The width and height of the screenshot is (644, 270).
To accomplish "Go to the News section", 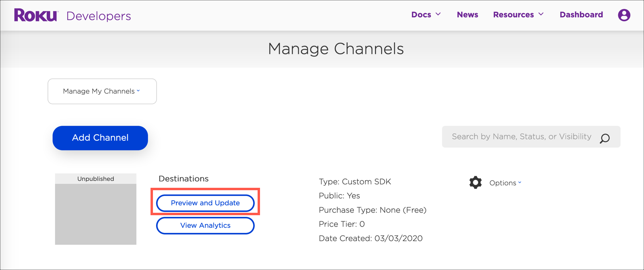I will click(x=467, y=15).
